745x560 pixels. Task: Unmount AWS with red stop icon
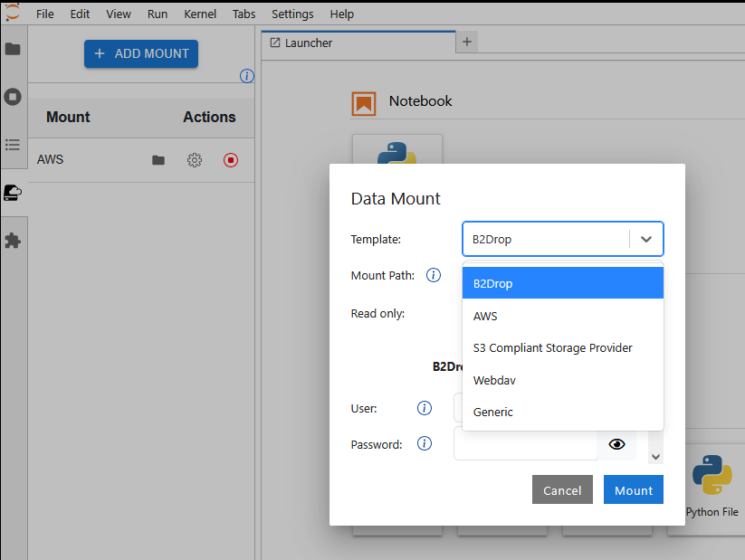(231, 160)
